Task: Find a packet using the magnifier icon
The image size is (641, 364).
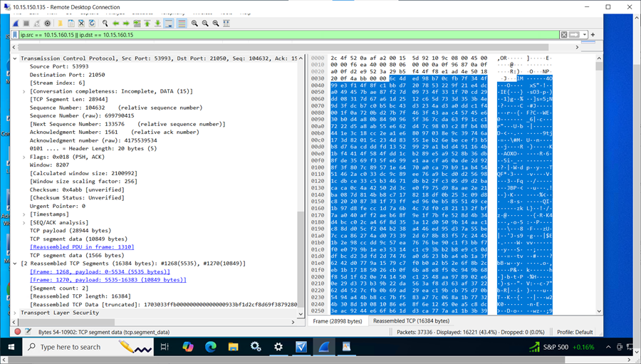Action: (x=105, y=24)
